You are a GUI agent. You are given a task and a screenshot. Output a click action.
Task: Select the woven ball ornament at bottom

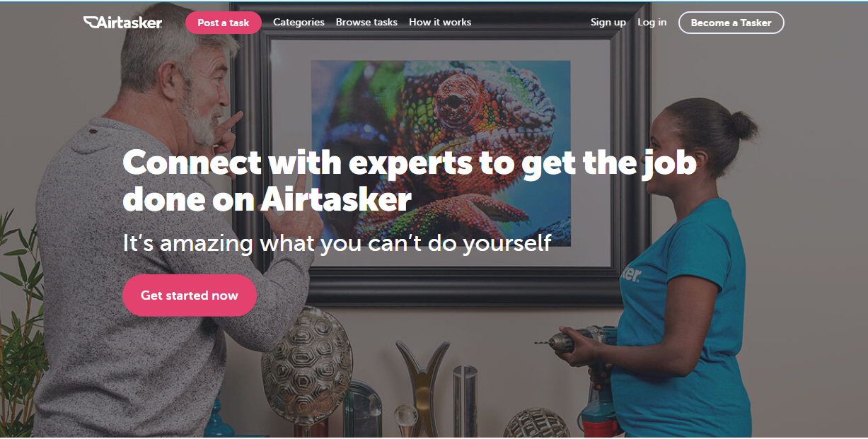[536, 424]
